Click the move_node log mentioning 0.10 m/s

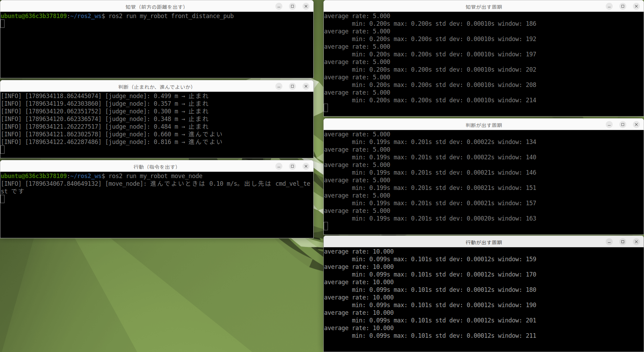tap(155, 187)
